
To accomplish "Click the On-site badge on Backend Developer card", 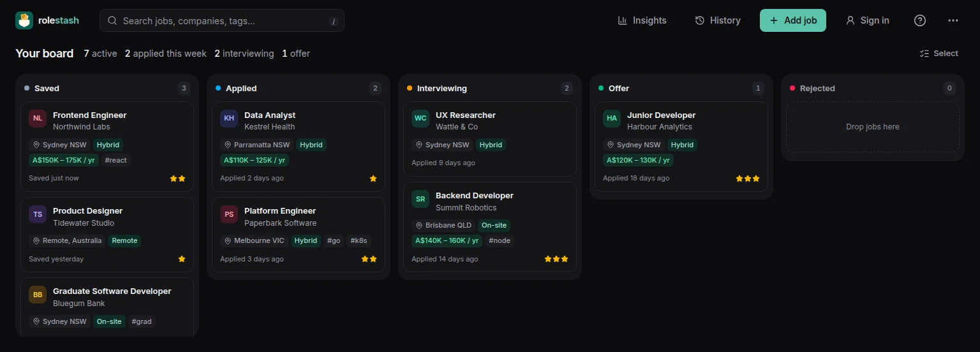I will (x=494, y=225).
